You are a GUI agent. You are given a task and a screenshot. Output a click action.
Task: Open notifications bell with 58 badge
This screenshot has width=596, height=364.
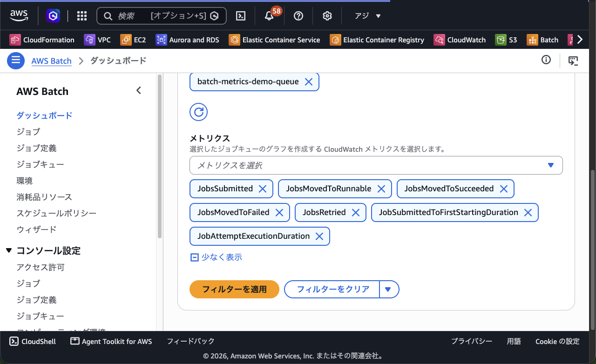(269, 16)
